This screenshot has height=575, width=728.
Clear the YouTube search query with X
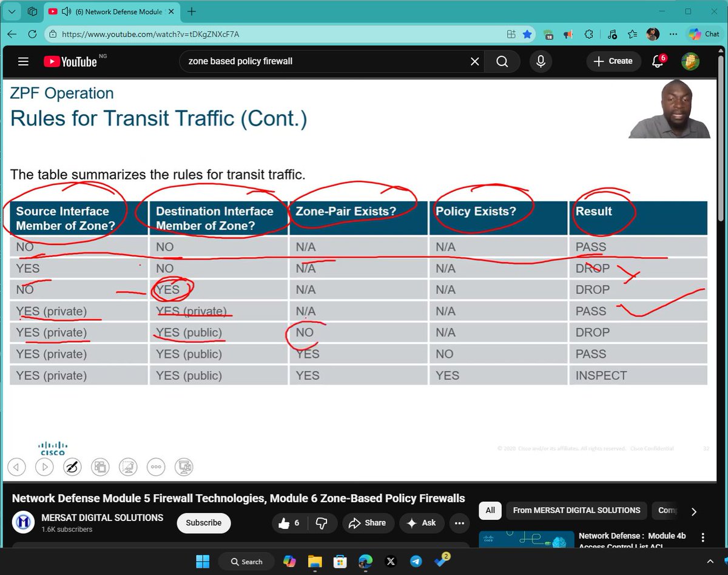coord(475,61)
